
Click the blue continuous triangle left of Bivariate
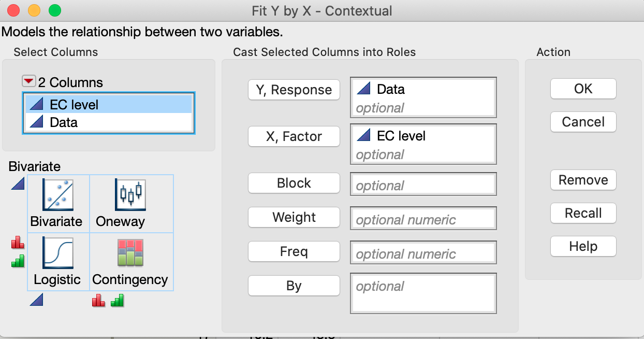click(18, 183)
